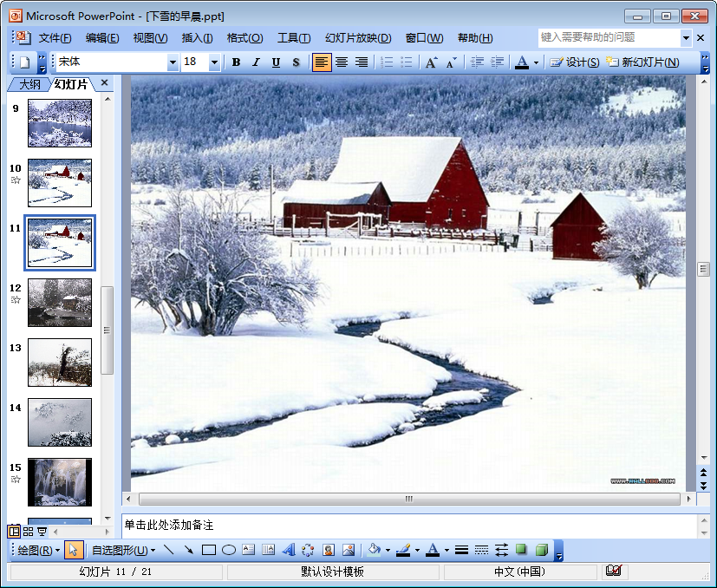Close the outline/slides thumbnail pane
Image resolution: width=717 pixels, height=588 pixels.
[x=104, y=83]
